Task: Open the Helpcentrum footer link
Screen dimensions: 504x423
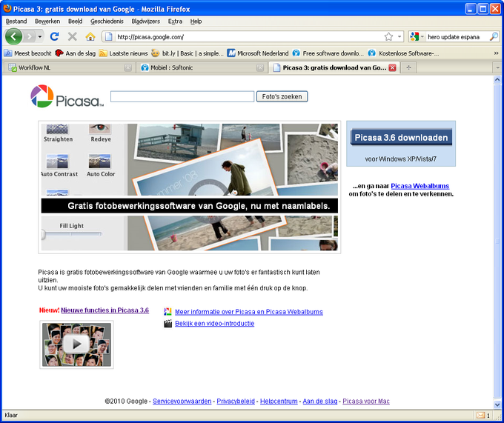Action: tap(279, 402)
